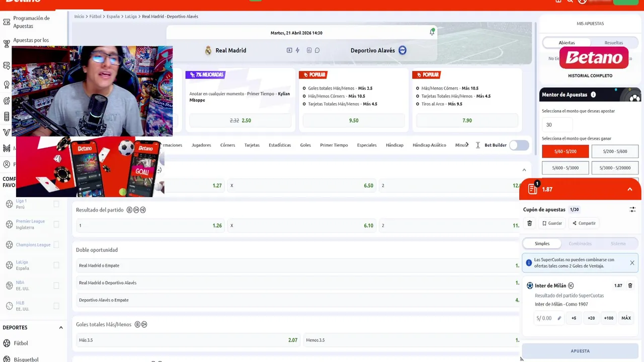Select the Simples betslip tab
644x362 pixels.
pyautogui.click(x=542, y=243)
